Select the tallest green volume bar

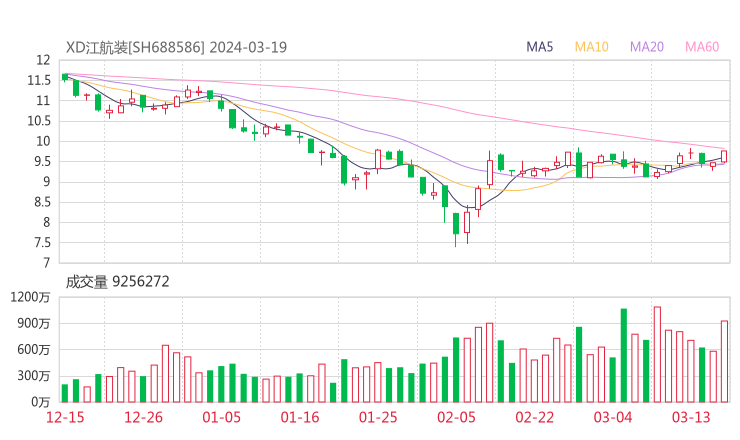click(x=623, y=355)
